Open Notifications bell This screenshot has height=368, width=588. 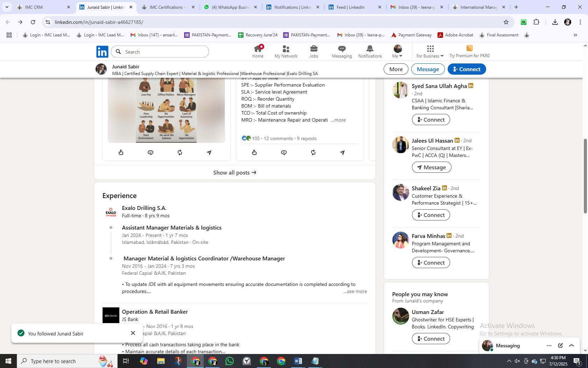(370, 52)
